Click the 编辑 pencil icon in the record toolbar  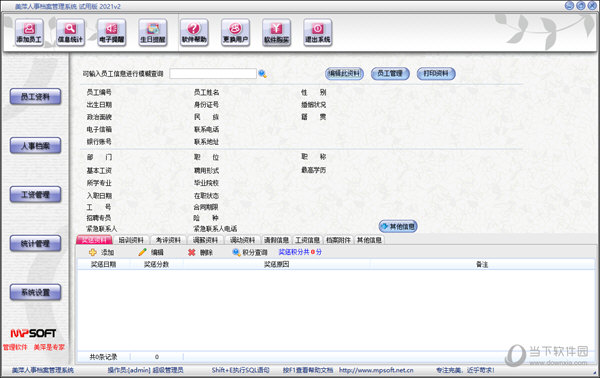tap(142, 252)
